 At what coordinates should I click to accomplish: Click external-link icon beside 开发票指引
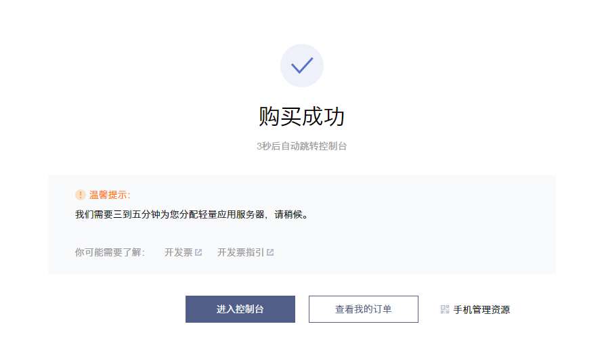pos(270,252)
